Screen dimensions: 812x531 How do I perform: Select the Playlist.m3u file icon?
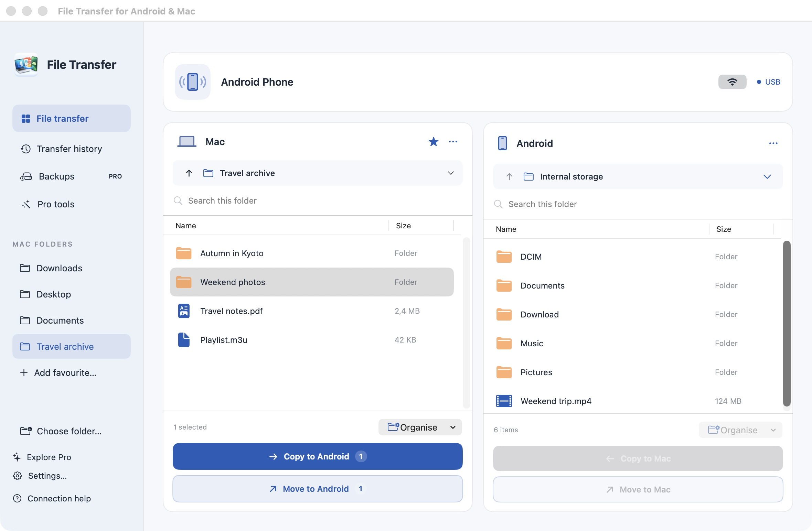(x=184, y=340)
